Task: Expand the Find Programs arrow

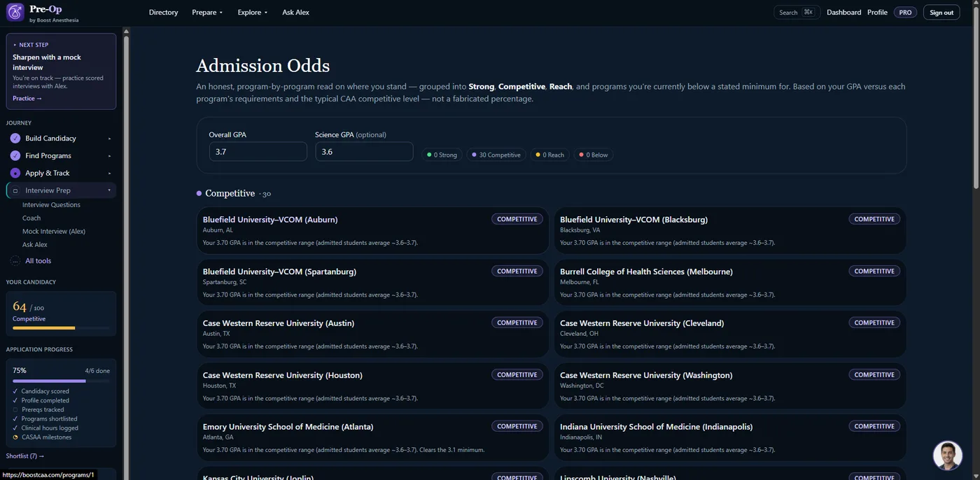Action: click(x=109, y=156)
